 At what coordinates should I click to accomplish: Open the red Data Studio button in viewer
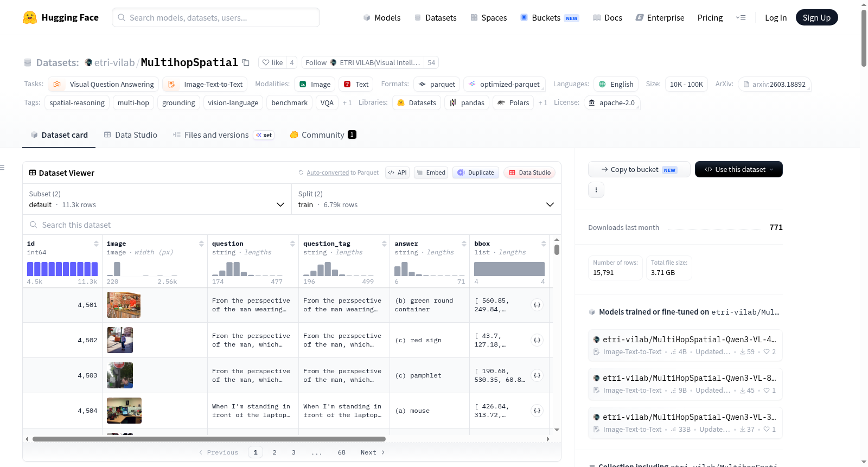click(x=529, y=172)
